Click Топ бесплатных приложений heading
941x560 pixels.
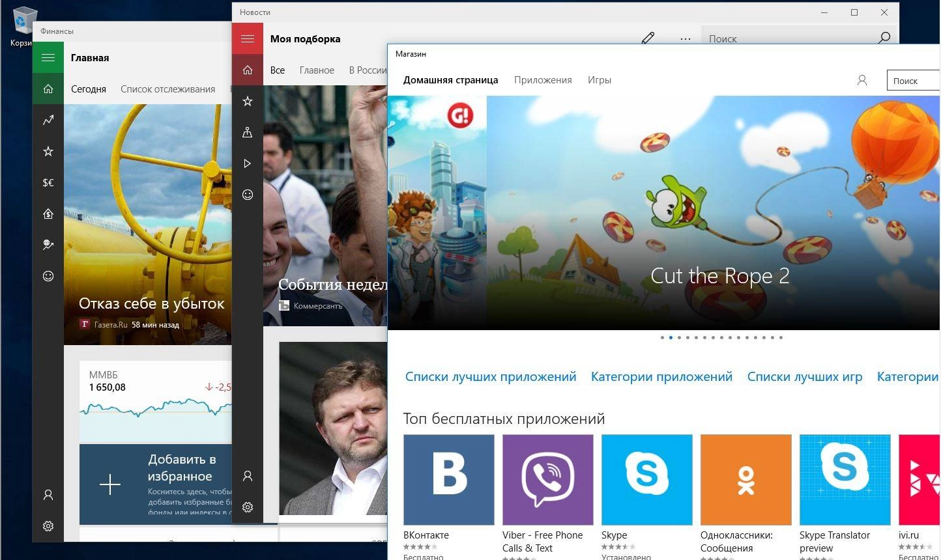click(x=504, y=419)
